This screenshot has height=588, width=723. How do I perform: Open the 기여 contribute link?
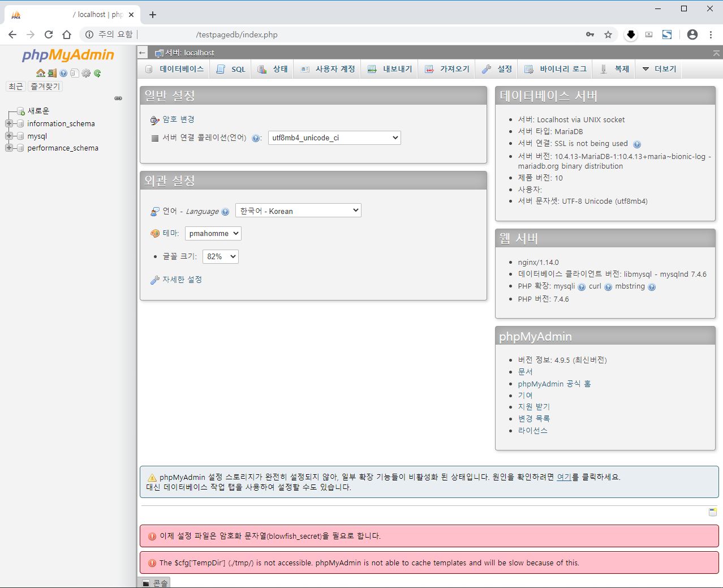525,395
